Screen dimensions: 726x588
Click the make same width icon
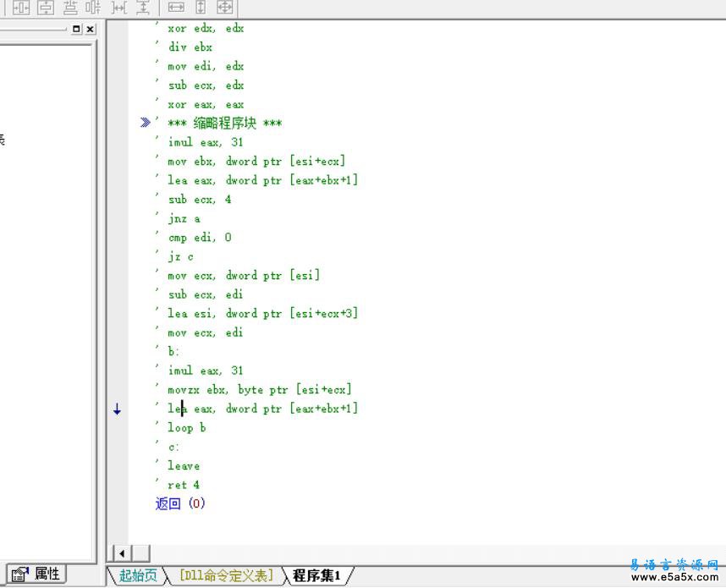[176, 7]
